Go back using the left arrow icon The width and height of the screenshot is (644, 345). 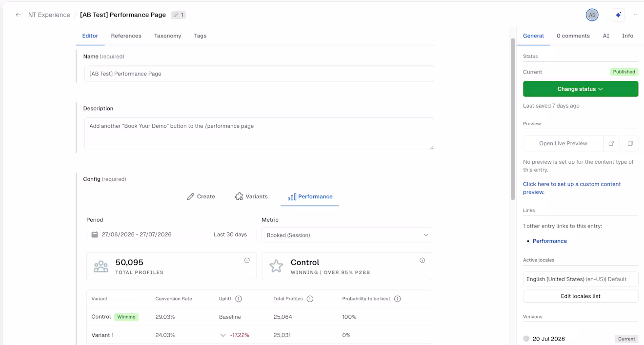pyautogui.click(x=18, y=15)
